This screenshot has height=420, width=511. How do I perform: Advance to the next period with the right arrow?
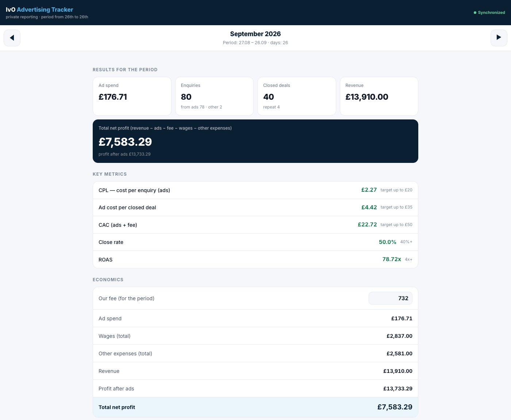(x=499, y=38)
